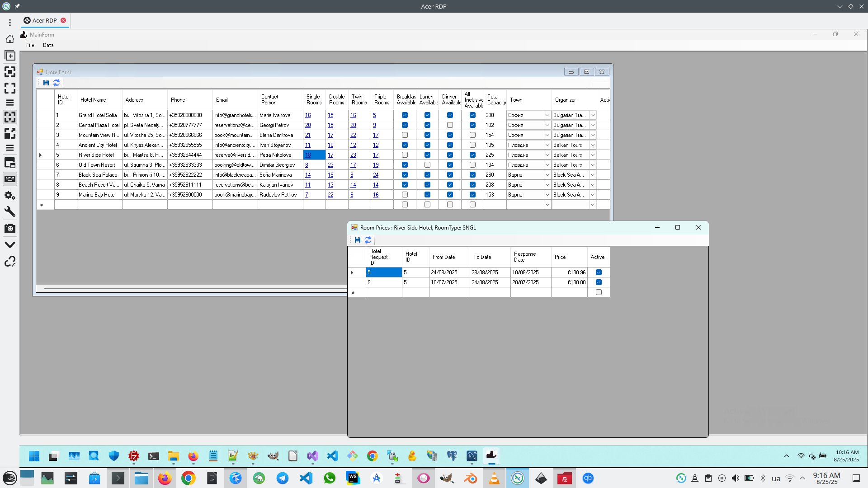Open the on-screen keyboard sidebar icon
Image resolution: width=868 pixels, height=488 pixels.
pyautogui.click(x=10, y=179)
